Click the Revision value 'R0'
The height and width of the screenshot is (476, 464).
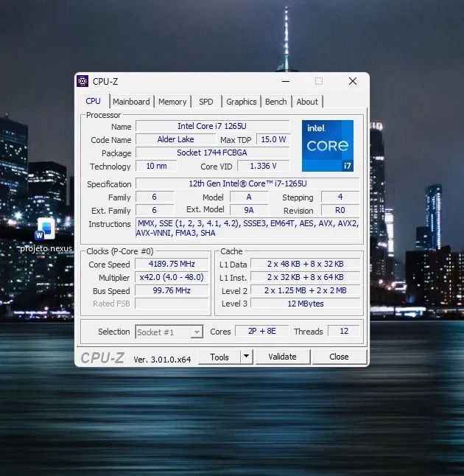point(340,210)
